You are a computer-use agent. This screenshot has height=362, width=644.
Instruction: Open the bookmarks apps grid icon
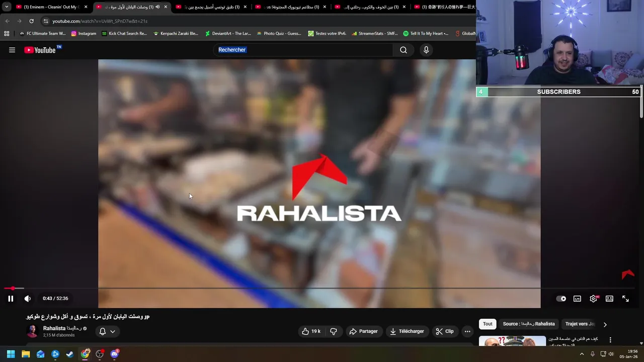pos(7,34)
